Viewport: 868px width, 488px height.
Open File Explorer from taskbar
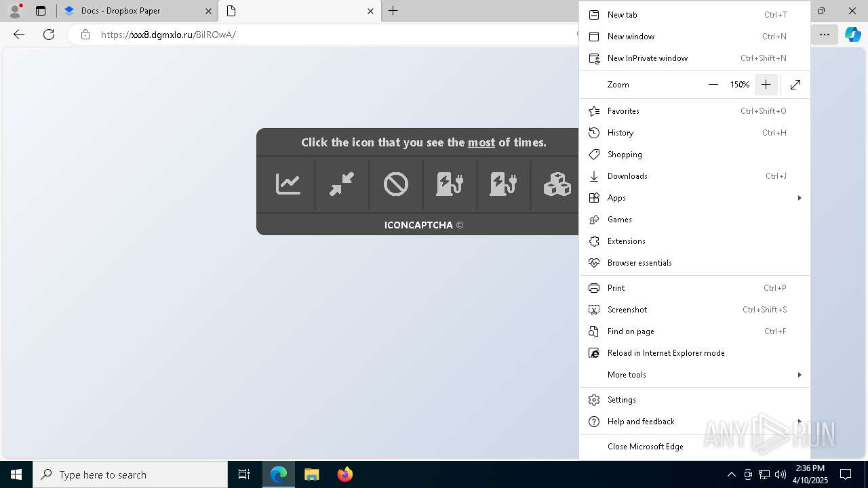click(x=312, y=474)
